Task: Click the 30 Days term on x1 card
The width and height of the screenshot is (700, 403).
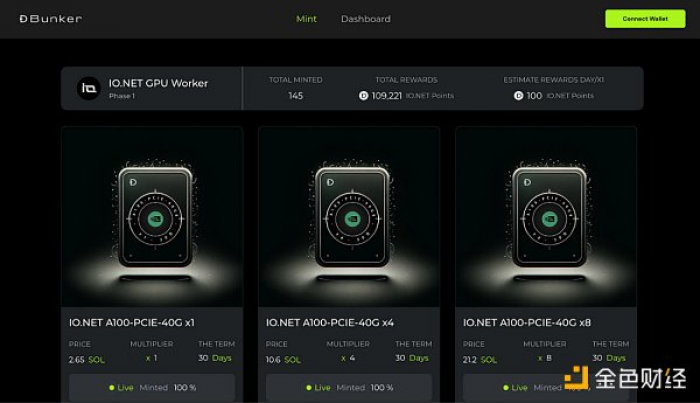Action: [215, 358]
